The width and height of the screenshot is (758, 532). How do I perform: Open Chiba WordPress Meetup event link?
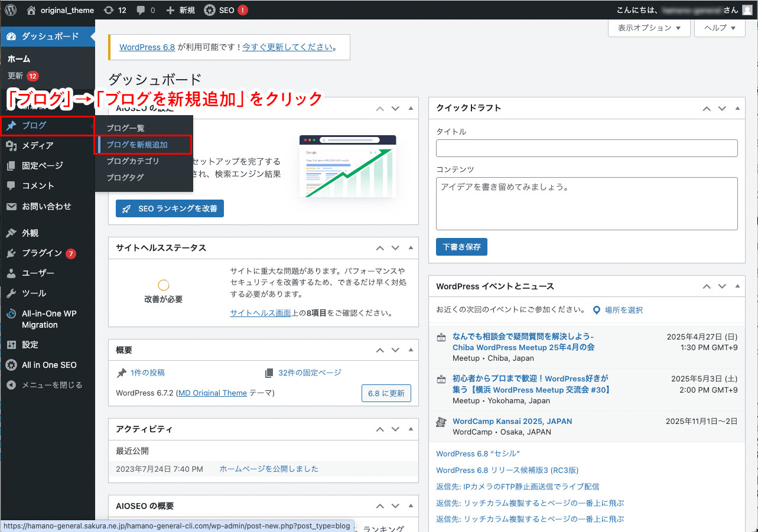tap(523, 342)
